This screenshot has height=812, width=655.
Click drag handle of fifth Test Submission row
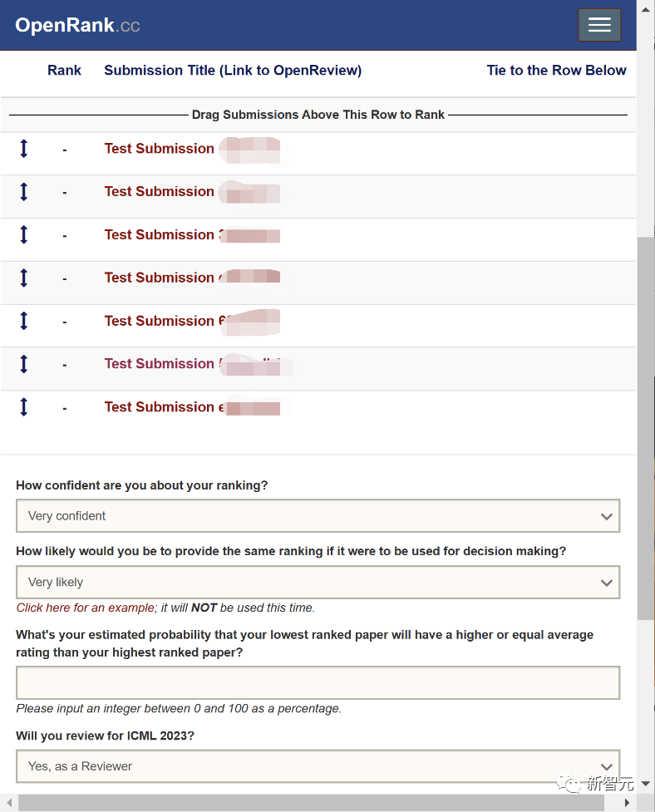(23, 321)
